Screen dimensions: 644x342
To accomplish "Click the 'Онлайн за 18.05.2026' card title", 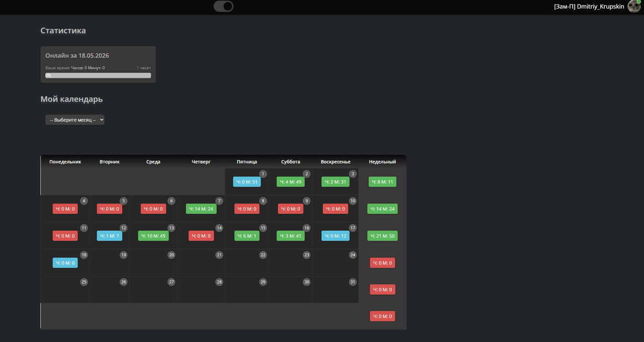I will coord(78,55).
